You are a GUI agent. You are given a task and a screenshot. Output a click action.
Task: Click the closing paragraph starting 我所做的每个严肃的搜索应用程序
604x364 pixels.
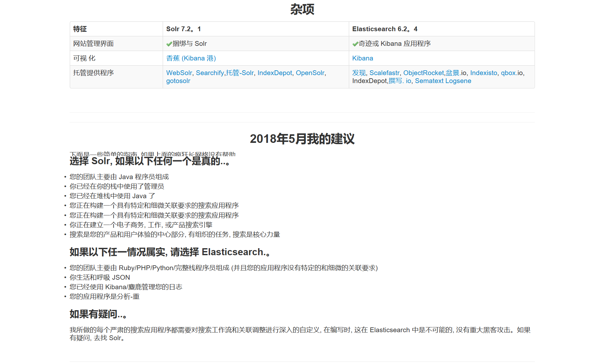point(300,334)
